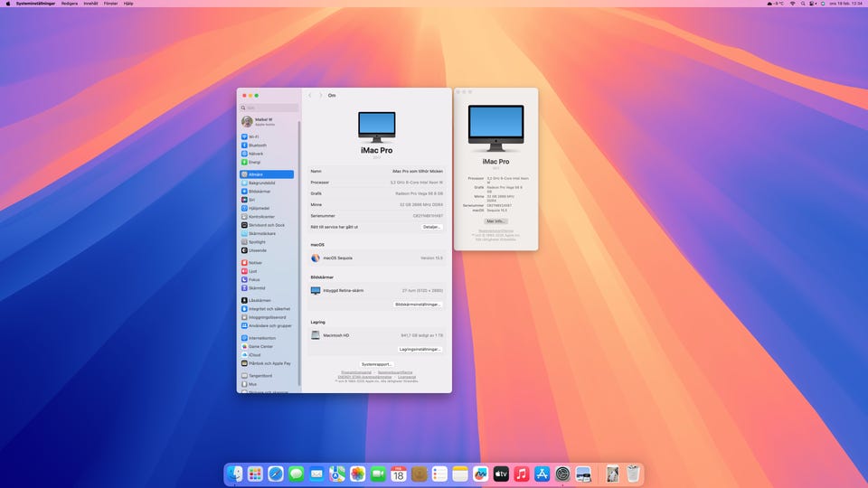Launch Apple Music from the Dock

tap(522, 474)
